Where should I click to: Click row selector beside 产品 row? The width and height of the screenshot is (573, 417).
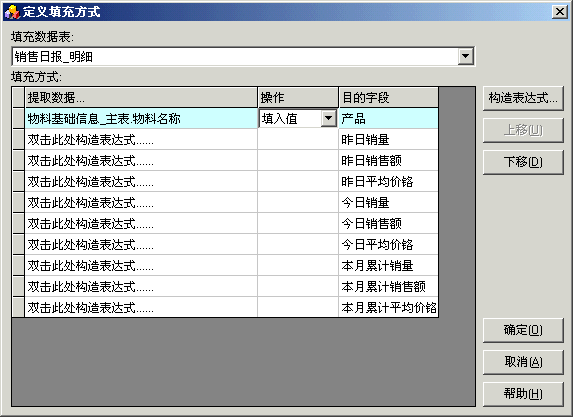(x=18, y=118)
